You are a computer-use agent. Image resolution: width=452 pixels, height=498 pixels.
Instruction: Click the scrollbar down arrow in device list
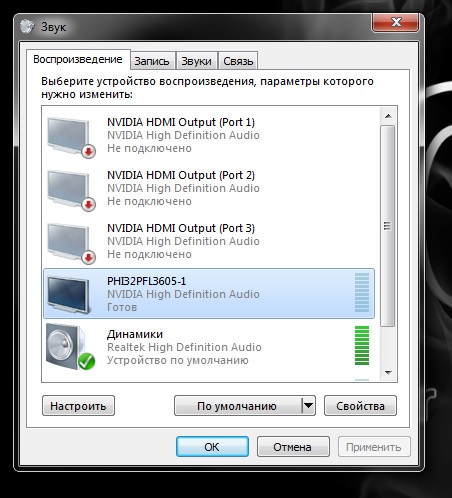click(388, 373)
